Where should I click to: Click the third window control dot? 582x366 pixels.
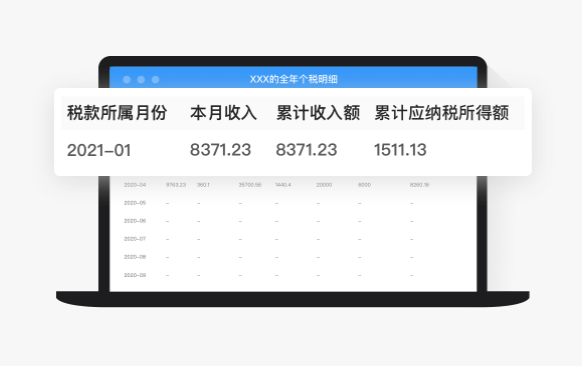[156, 79]
